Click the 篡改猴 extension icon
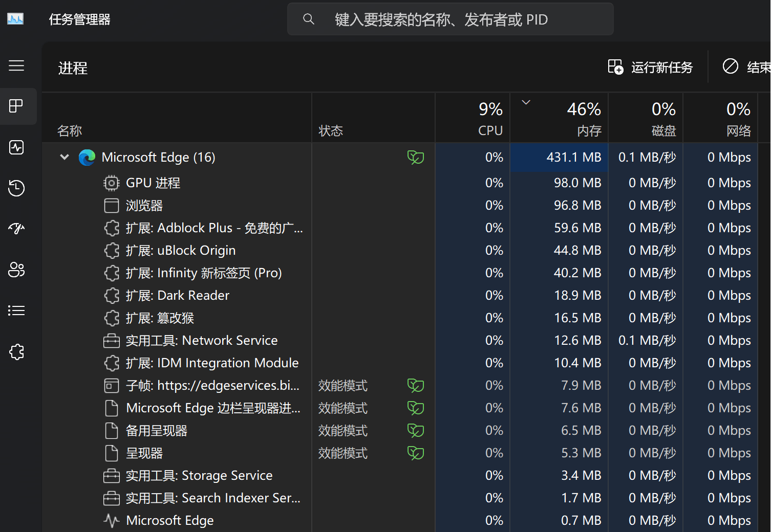Viewport: 771px width, 532px height. coord(112,318)
